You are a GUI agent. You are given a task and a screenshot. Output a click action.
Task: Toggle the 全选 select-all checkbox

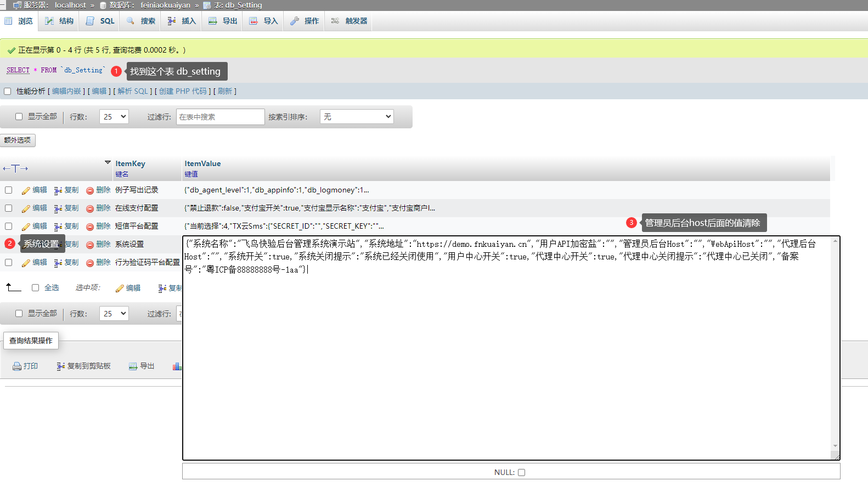tap(35, 288)
